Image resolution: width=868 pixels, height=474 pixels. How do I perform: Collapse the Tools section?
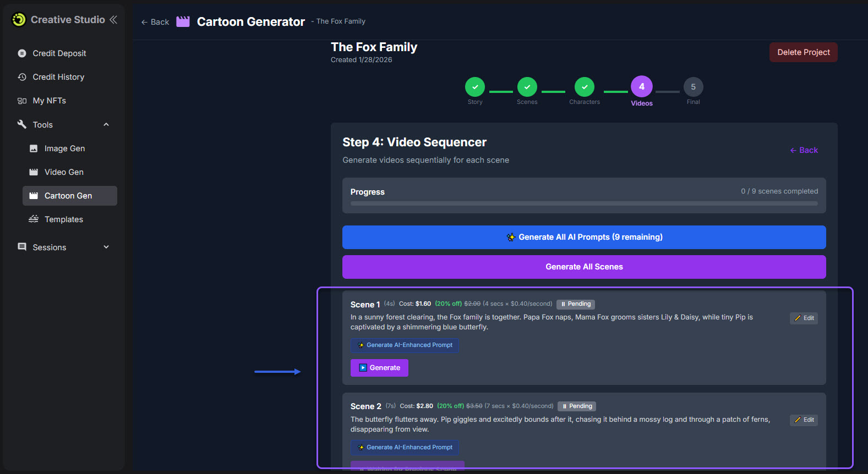coord(106,125)
